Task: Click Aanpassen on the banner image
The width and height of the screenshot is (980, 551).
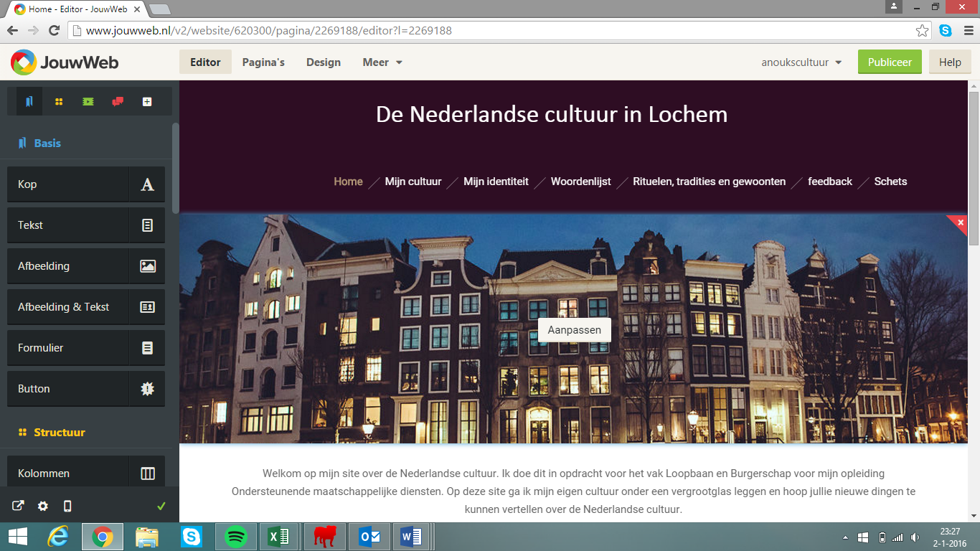Action: (575, 330)
